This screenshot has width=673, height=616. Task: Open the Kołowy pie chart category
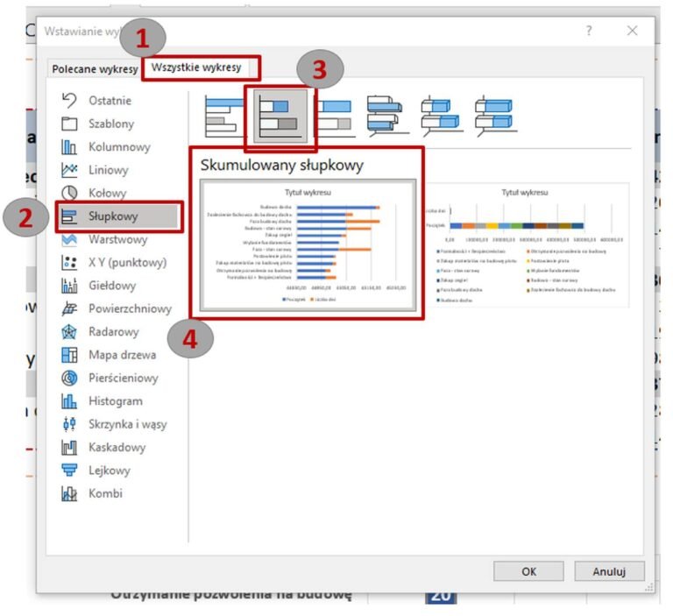point(107,193)
